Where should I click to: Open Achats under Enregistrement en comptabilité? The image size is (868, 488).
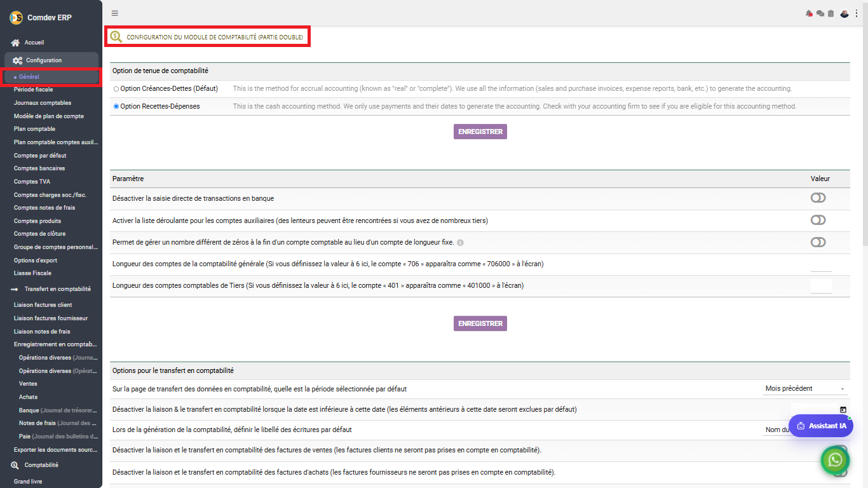(29, 397)
